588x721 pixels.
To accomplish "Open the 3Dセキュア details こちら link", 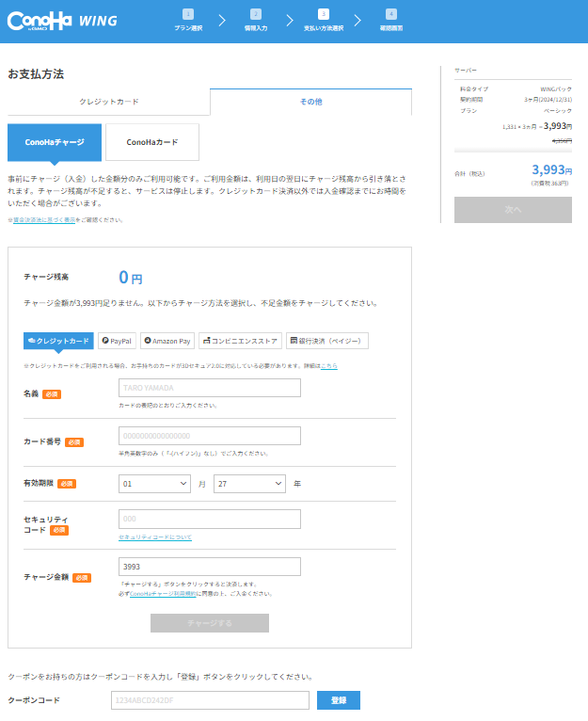I will click(x=328, y=366).
